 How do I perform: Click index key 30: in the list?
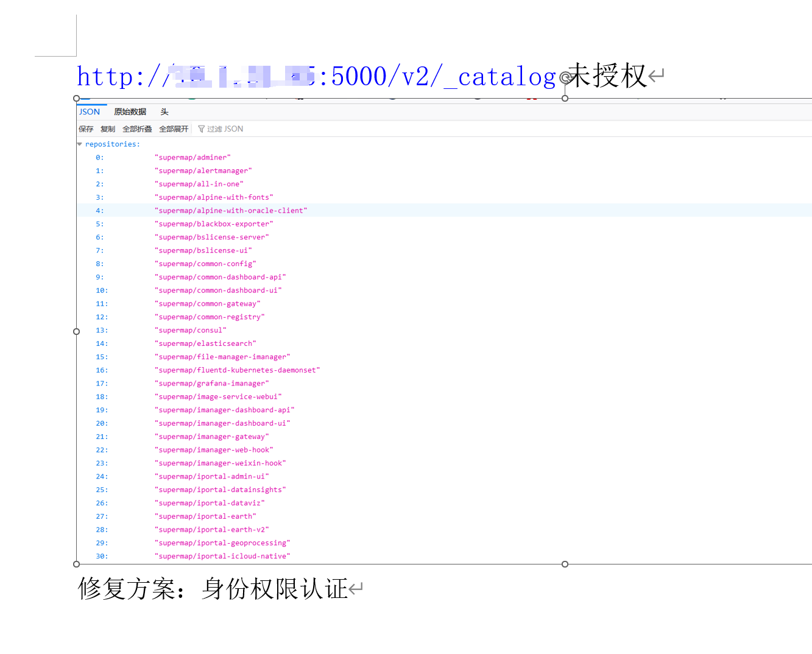point(102,557)
